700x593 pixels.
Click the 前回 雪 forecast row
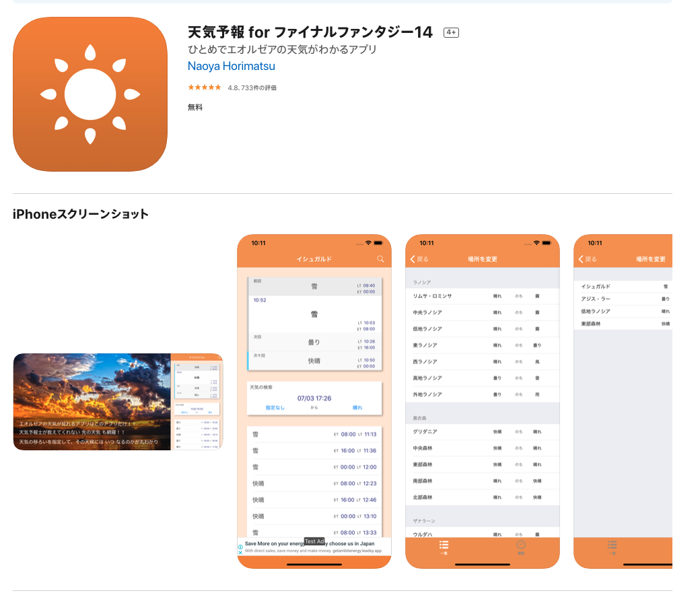point(315,286)
